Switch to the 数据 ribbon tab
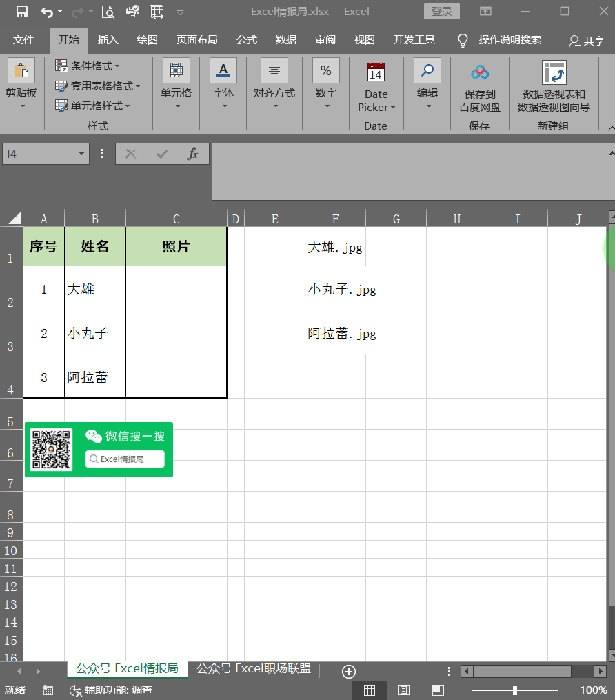615x700 pixels. tap(286, 40)
